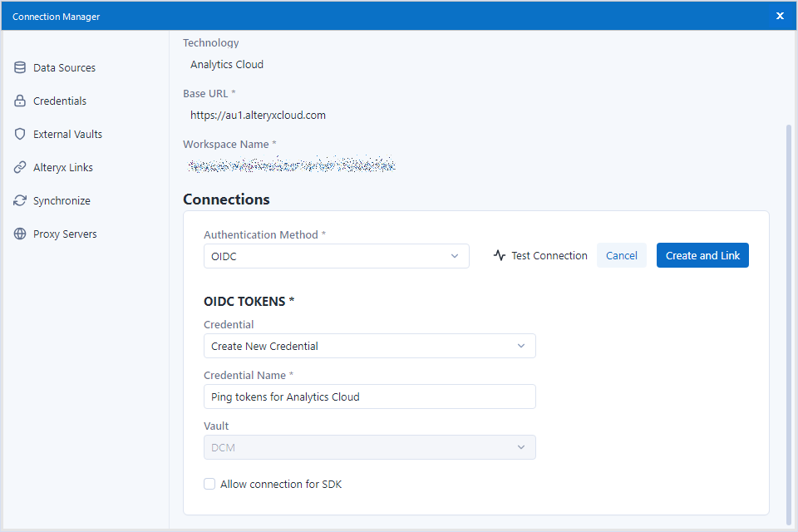Click the Create and Link button
The height and width of the screenshot is (532, 798).
[702, 255]
